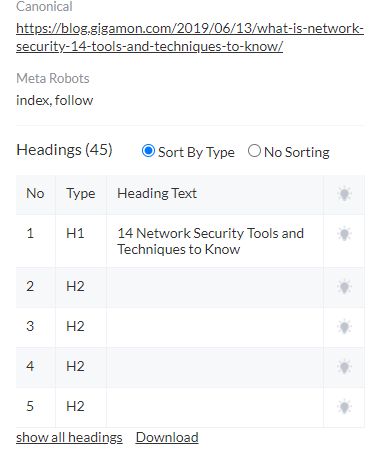Screen dimensions: 373x476
Task: Select the Sort By Type radio button
Action: coord(148,151)
